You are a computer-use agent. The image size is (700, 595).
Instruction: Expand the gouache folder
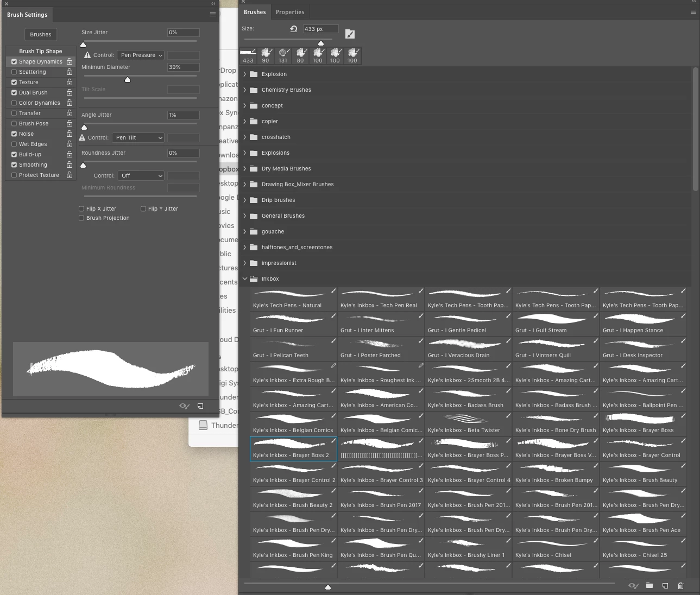click(245, 231)
